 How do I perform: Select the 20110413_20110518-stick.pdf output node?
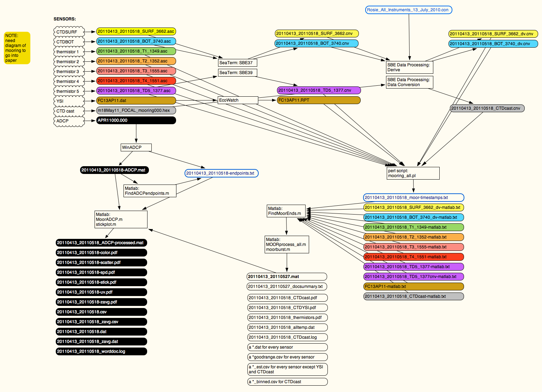click(101, 282)
